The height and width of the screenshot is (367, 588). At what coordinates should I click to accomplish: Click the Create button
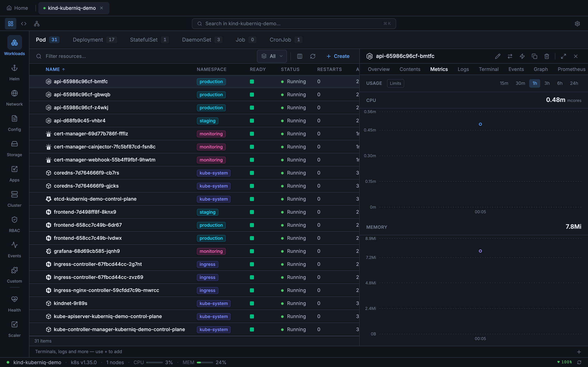[x=338, y=56]
